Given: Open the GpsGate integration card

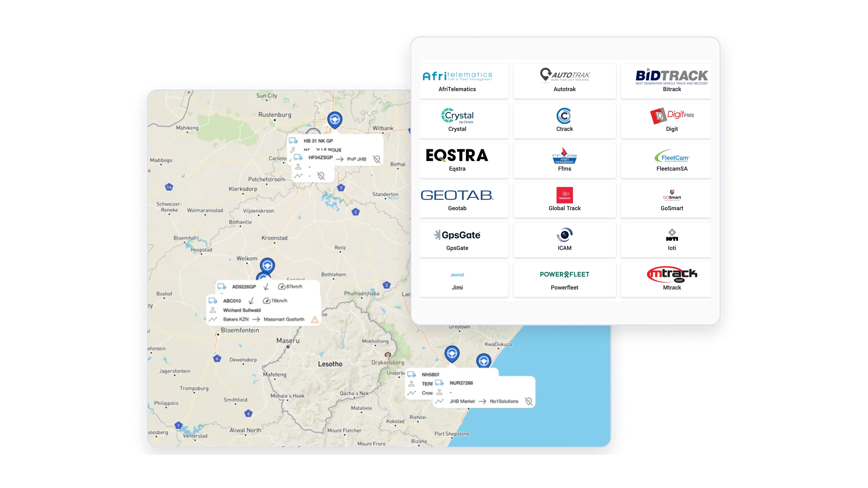Looking at the screenshot, I should [x=457, y=240].
